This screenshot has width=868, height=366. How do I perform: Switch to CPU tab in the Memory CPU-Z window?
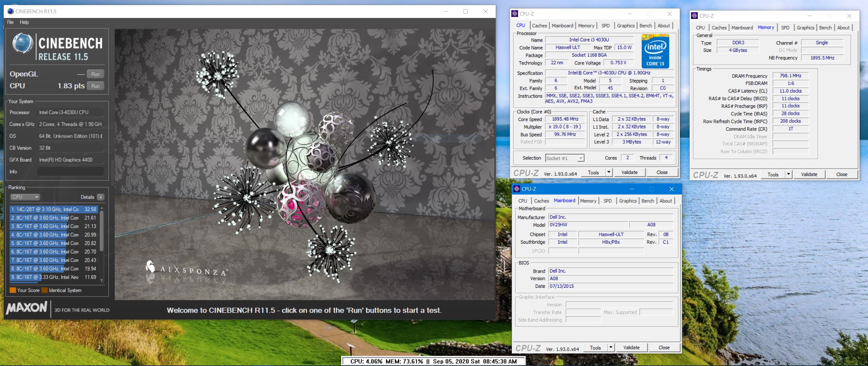701,28
